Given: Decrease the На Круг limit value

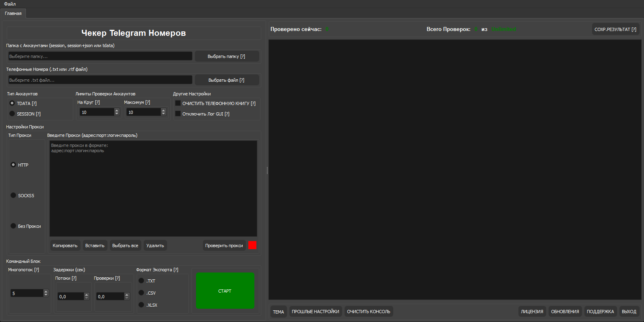Looking at the screenshot, I should (x=117, y=114).
